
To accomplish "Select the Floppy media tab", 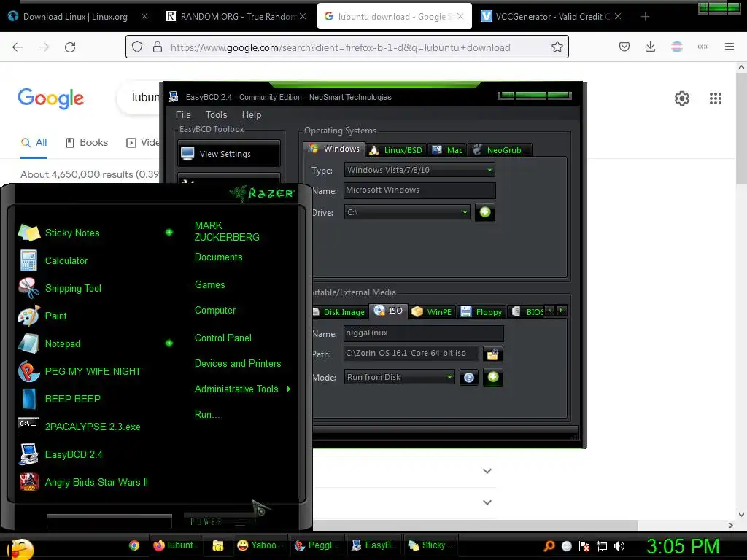I will coord(481,312).
